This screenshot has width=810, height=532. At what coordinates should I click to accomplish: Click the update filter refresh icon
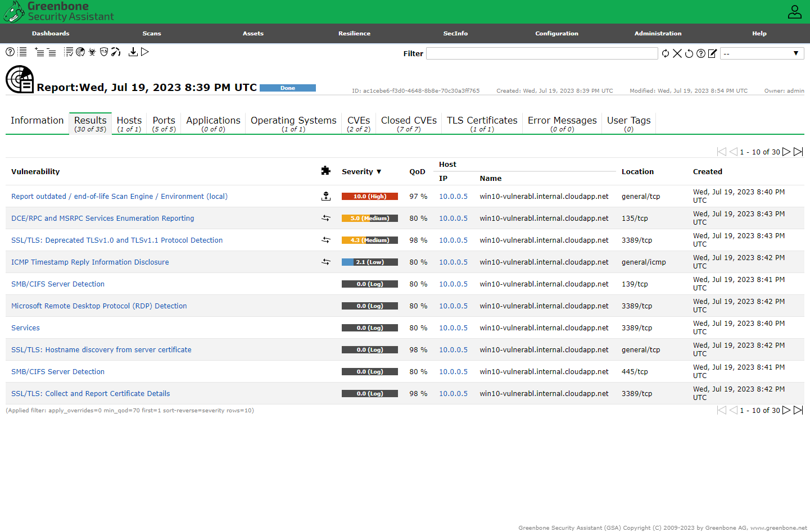pyautogui.click(x=666, y=53)
